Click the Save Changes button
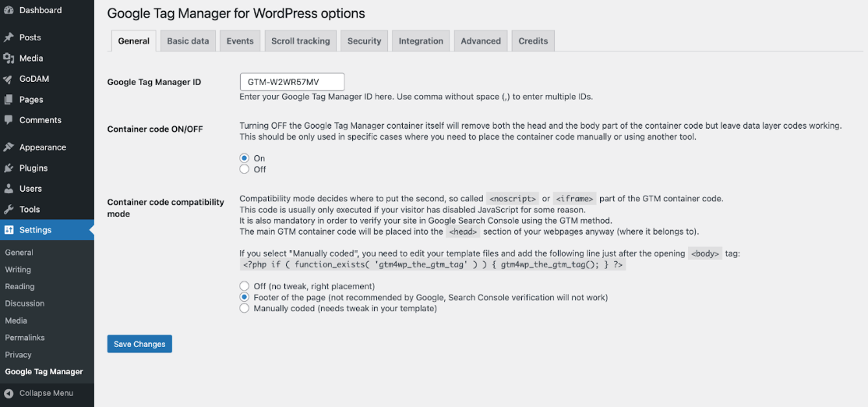The width and height of the screenshot is (868, 407). point(139,344)
